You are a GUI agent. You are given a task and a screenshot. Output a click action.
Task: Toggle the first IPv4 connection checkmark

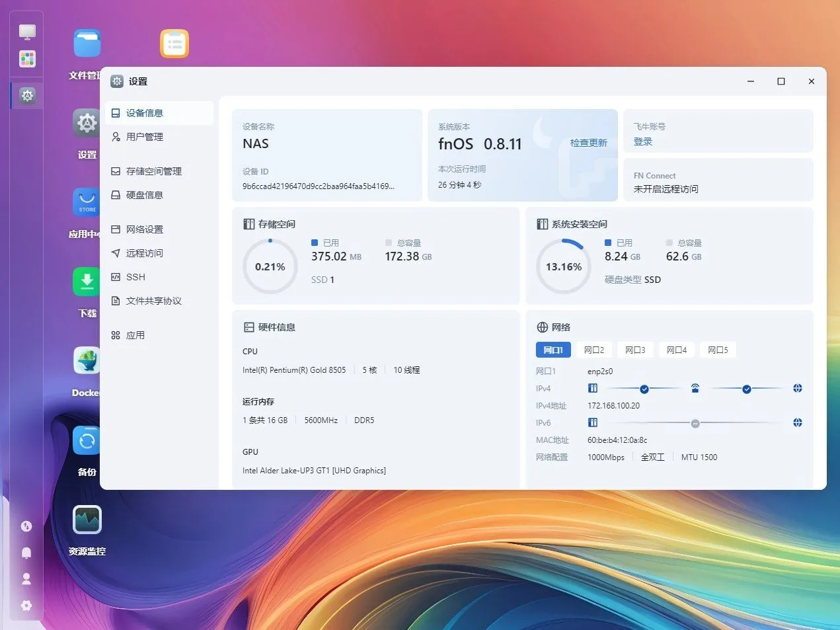pos(644,388)
